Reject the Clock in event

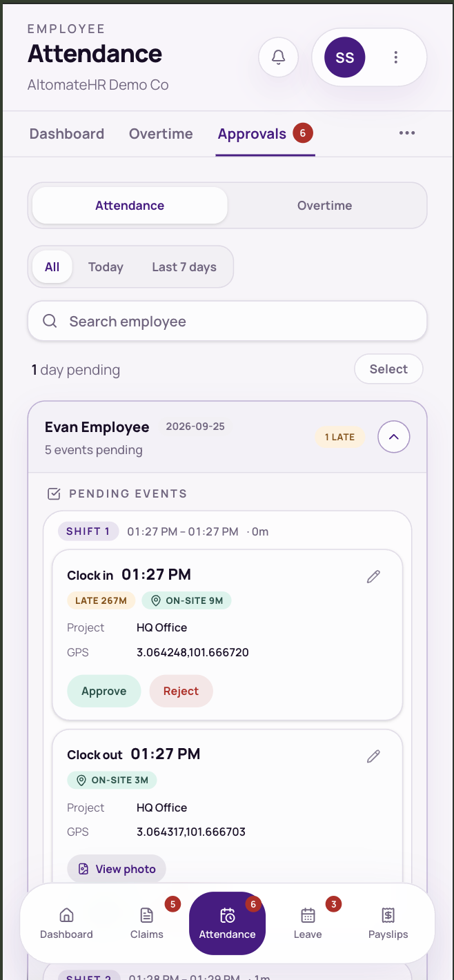pos(181,691)
